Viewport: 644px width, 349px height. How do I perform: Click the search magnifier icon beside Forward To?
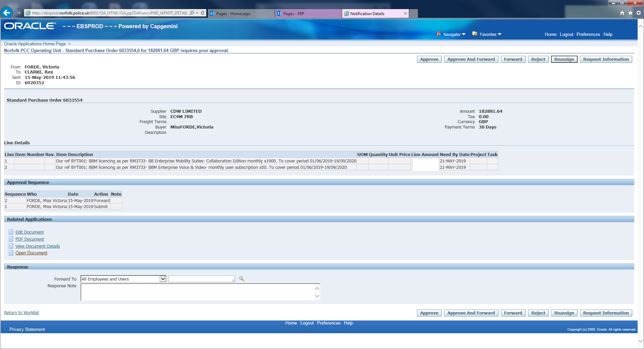pos(241,279)
